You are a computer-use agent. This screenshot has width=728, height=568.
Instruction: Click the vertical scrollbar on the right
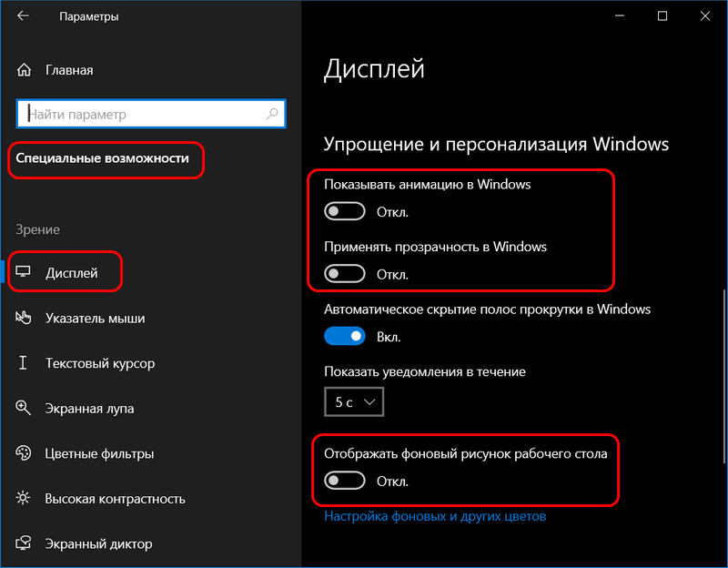click(x=723, y=376)
